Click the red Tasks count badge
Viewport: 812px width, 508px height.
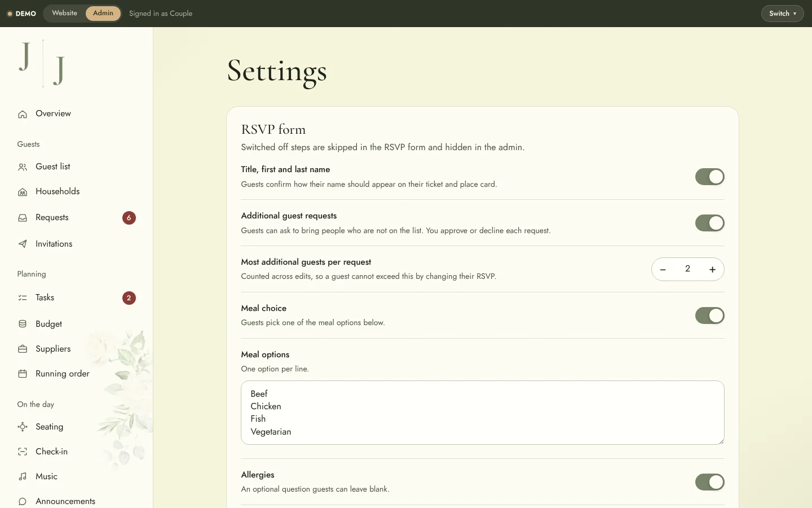pyautogui.click(x=129, y=298)
